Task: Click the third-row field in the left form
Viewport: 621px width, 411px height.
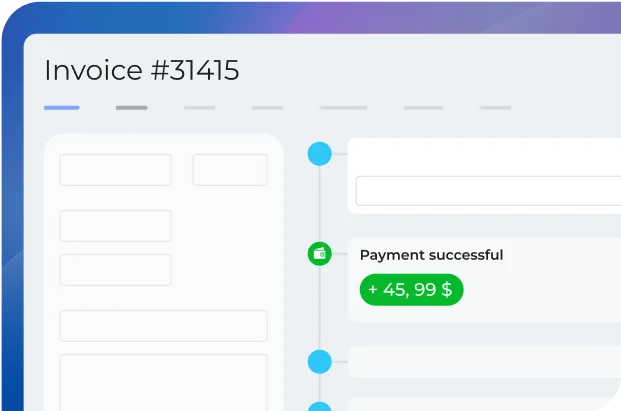Action: point(115,270)
